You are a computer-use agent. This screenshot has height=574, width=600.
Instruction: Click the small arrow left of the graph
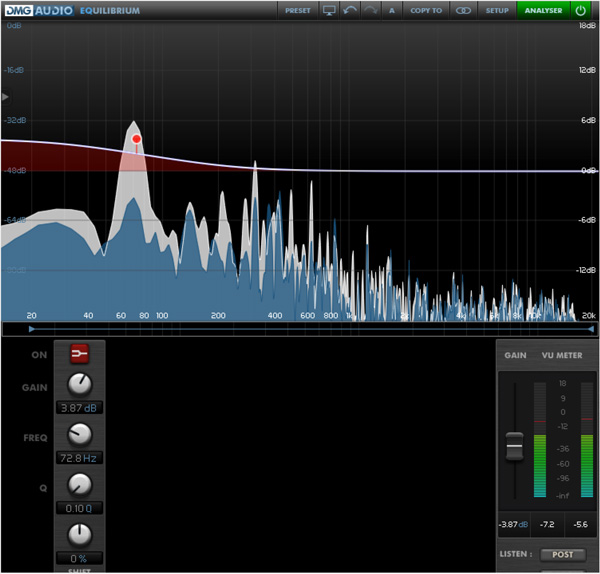5,97
